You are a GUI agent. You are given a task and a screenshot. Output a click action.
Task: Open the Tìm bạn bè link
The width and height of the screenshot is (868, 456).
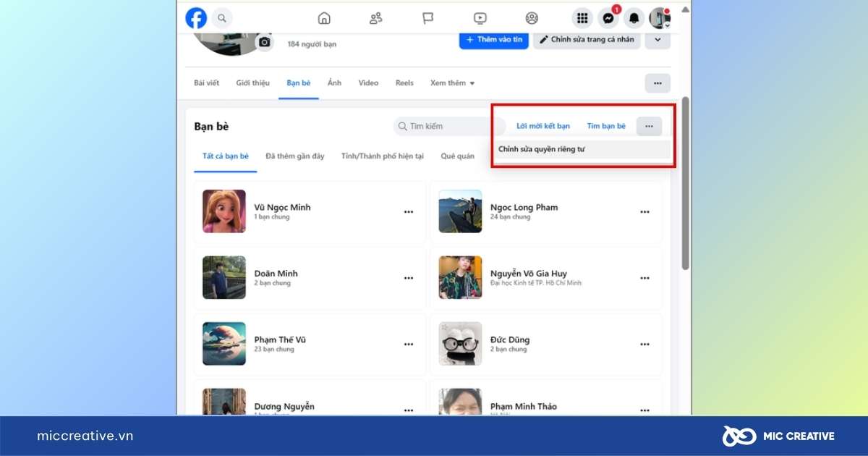click(606, 126)
